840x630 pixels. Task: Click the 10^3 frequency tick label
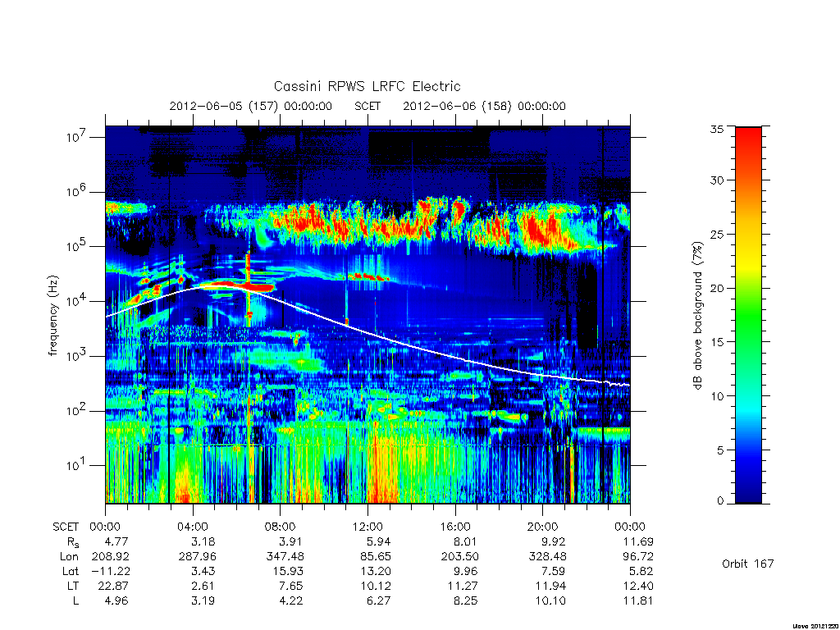pos(76,356)
